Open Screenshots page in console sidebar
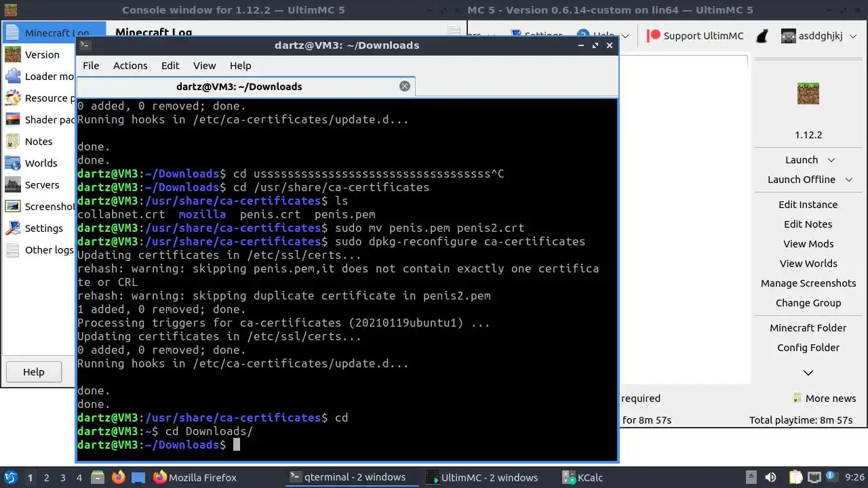Viewport: 868px width, 488px height. coord(39,207)
